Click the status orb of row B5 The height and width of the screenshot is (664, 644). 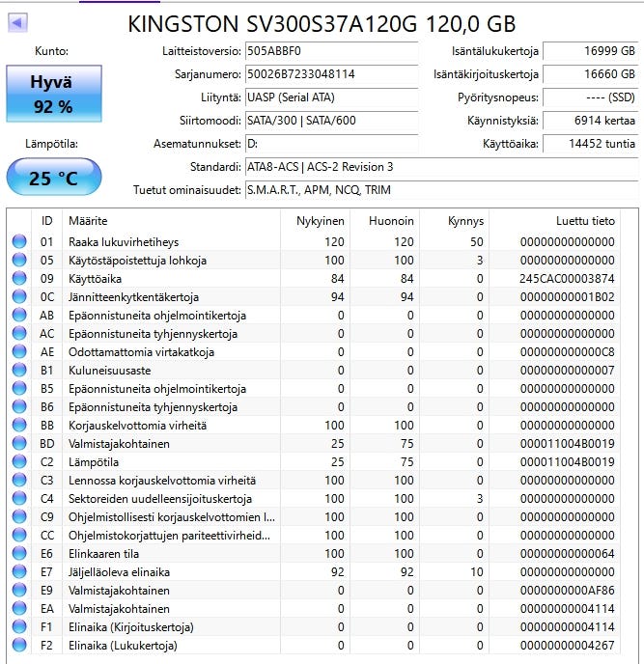click(x=19, y=388)
